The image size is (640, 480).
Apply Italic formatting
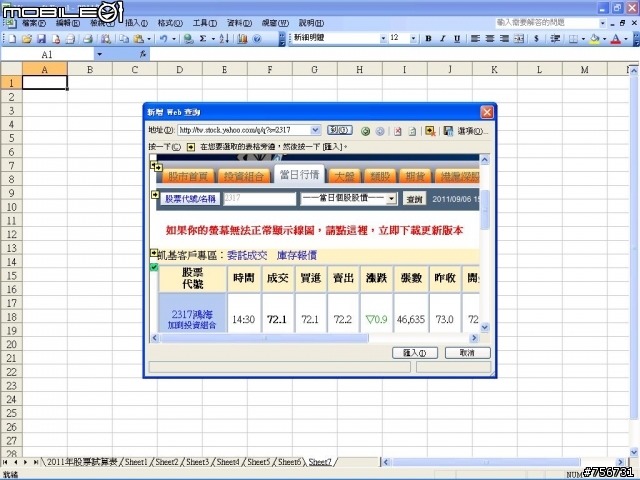(x=442, y=38)
